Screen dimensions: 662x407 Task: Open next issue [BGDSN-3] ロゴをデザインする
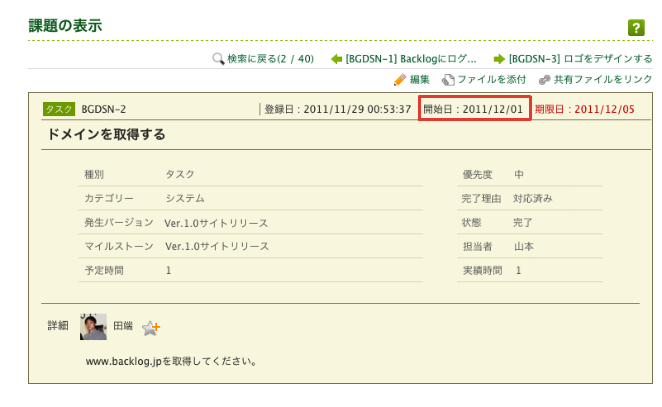[x=580, y=59]
